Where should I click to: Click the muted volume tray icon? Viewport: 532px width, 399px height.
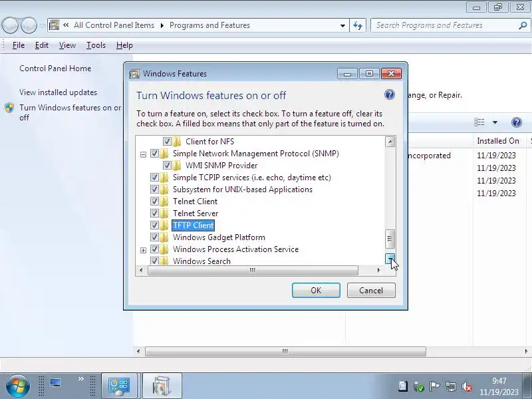coord(467,386)
